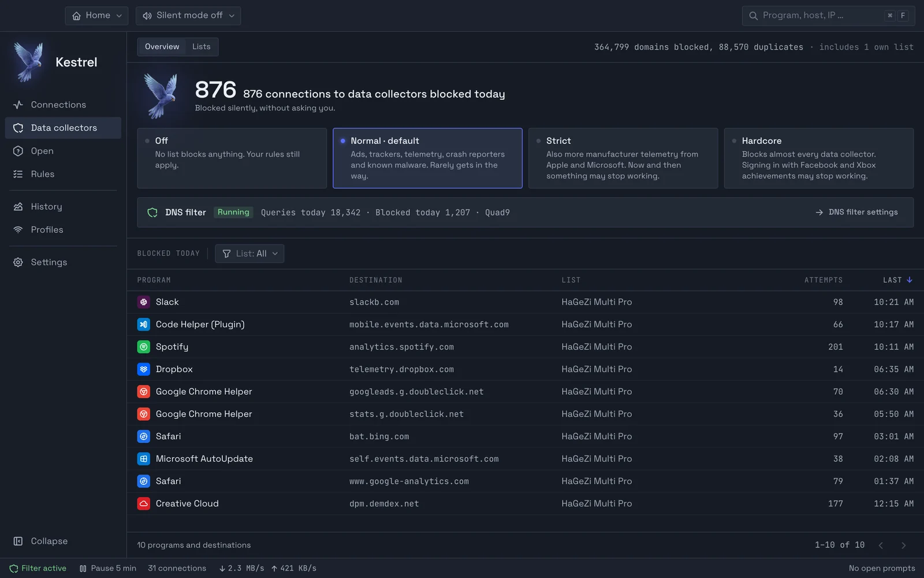
Task: Focus the Program, host, IP search field
Action: tap(828, 16)
